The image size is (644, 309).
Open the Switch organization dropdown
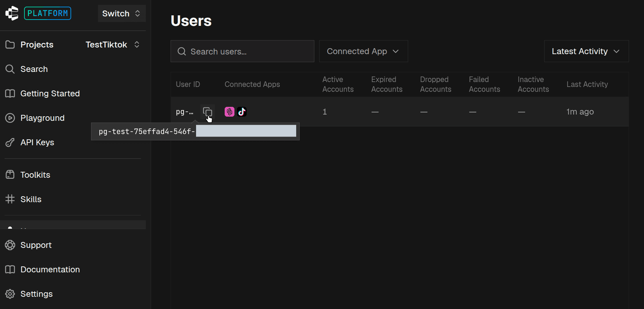point(121,14)
